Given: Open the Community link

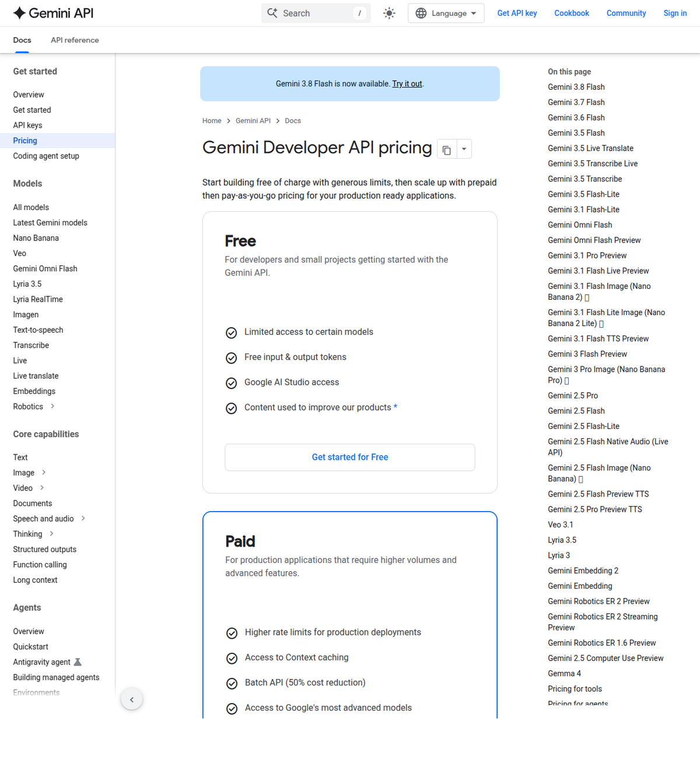Looking at the screenshot, I should click(626, 13).
